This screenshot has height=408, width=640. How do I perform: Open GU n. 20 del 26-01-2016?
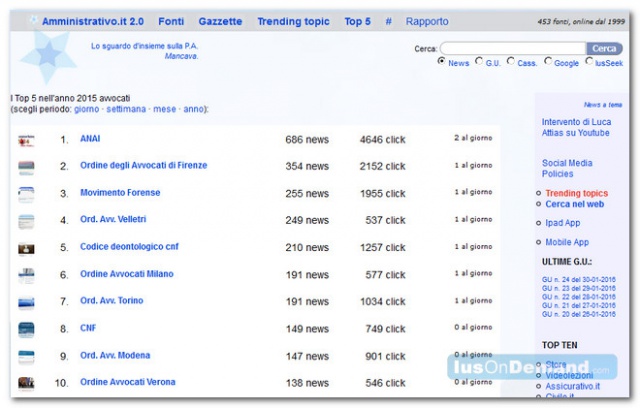click(579, 314)
